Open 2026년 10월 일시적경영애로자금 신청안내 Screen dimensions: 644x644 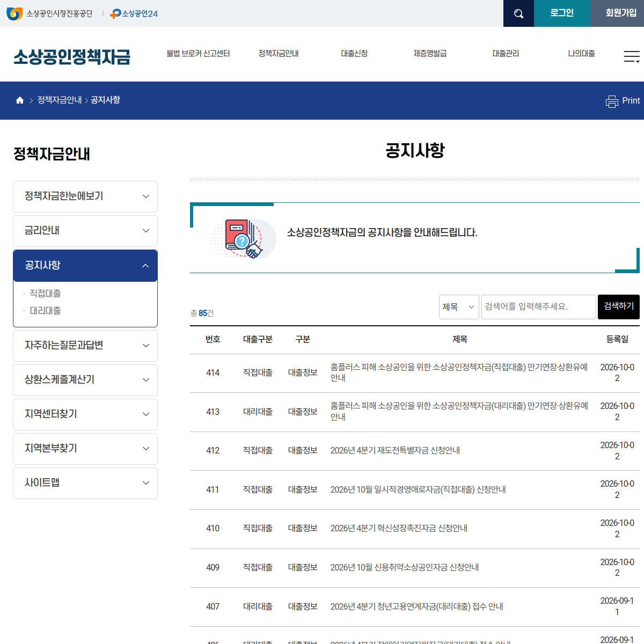coord(418,490)
